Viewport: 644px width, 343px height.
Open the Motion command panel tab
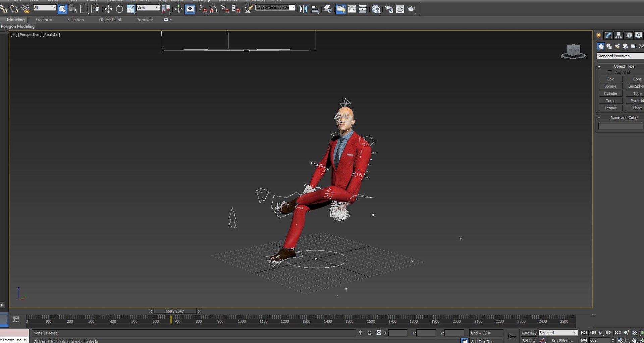click(629, 35)
